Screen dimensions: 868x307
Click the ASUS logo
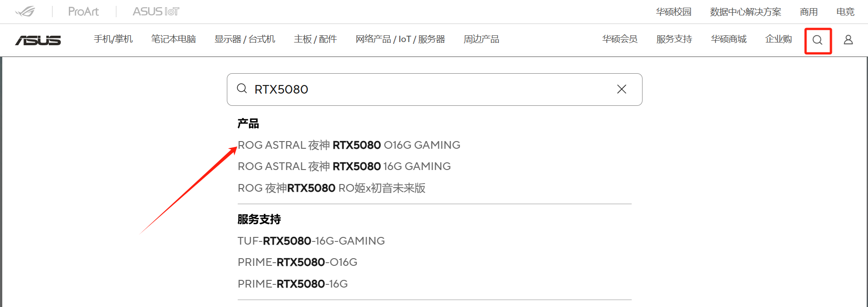(38, 40)
